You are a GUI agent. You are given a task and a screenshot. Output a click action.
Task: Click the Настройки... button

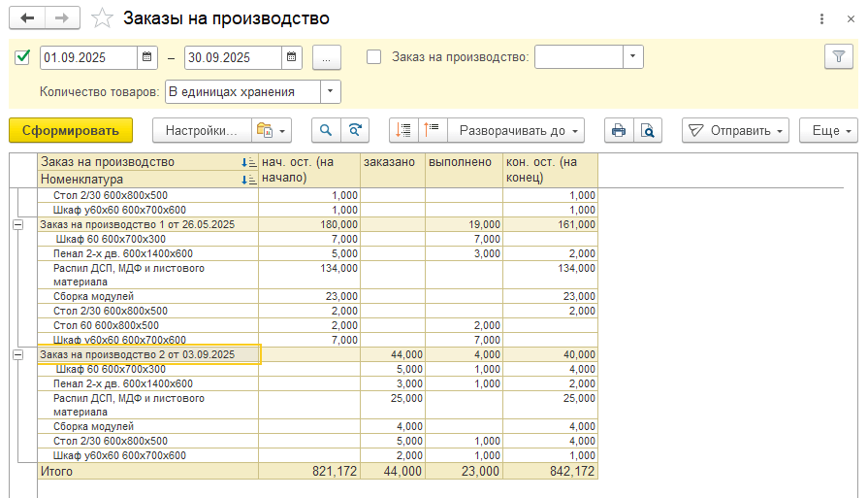(x=200, y=130)
